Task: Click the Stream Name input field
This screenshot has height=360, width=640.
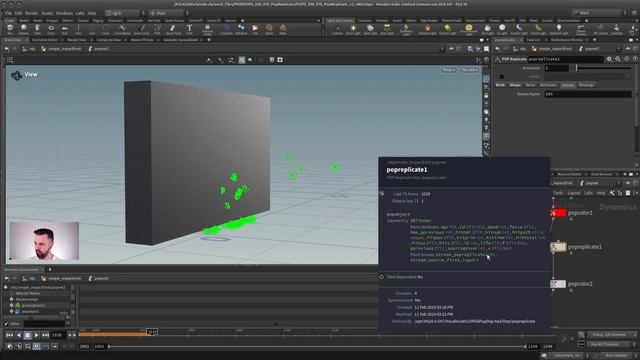Action: tap(588, 94)
